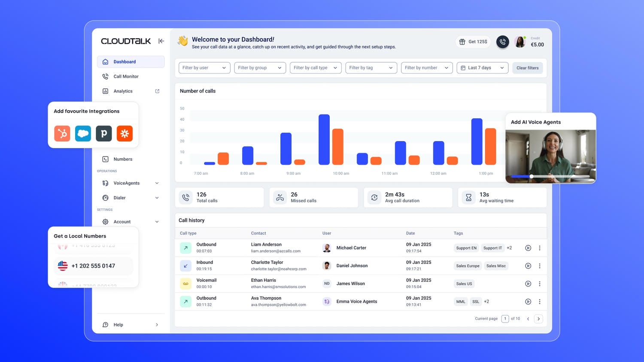Open the Account settings entry

[122, 222]
